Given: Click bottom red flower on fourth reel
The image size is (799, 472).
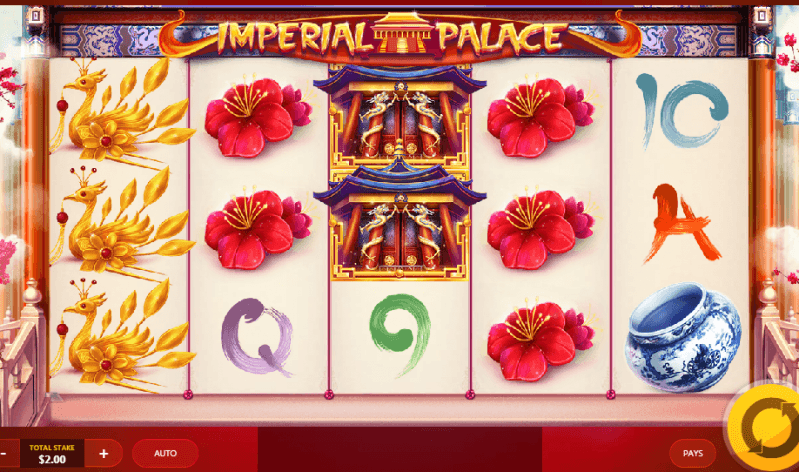Looking at the screenshot, I should tap(540, 340).
